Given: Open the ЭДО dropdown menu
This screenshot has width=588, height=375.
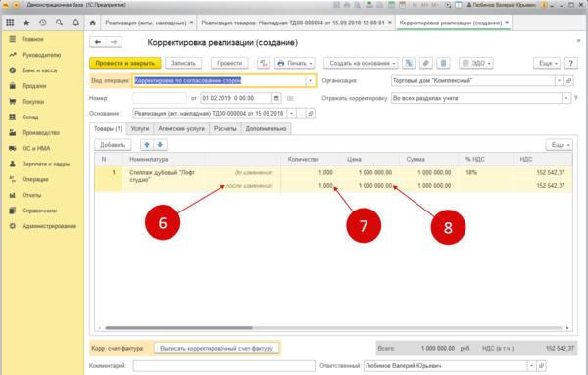Looking at the screenshot, I should [x=476, y=63].
